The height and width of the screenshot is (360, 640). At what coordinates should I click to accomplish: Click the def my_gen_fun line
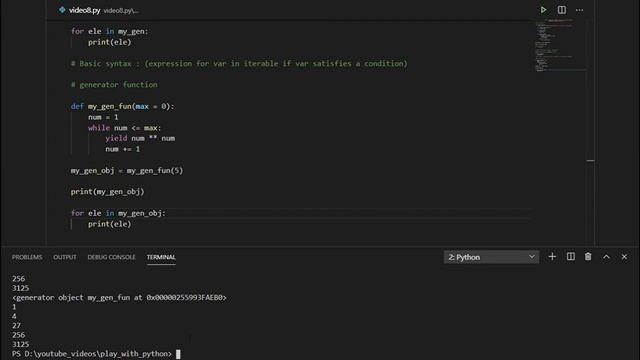click(x=122, y=107)
